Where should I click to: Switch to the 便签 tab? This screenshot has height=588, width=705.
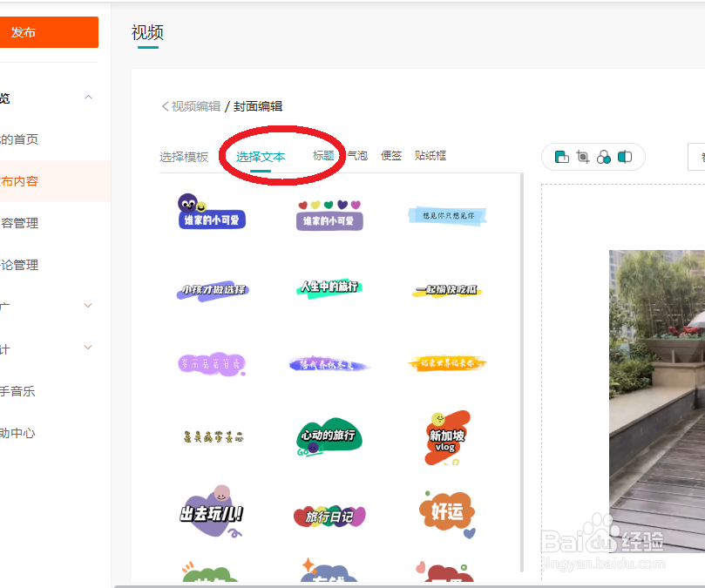point(390,154)
